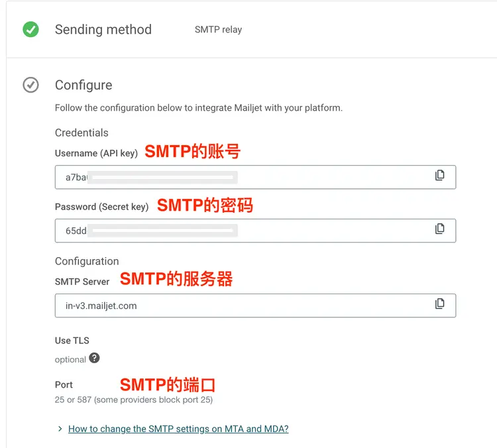Click the Use TLS label
The width and height of the screenshot is (497, 448).
click(72, 341)
